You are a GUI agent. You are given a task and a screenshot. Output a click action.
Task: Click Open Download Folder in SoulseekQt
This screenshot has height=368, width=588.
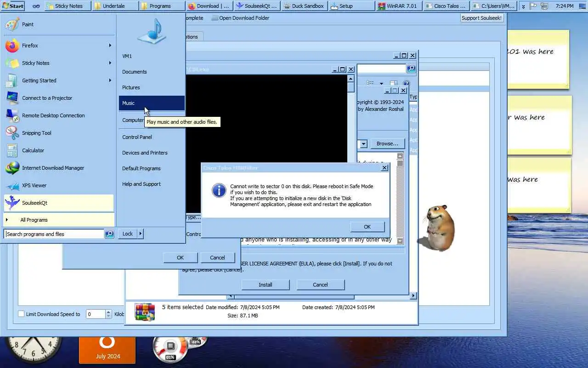(x=240, y=18)
